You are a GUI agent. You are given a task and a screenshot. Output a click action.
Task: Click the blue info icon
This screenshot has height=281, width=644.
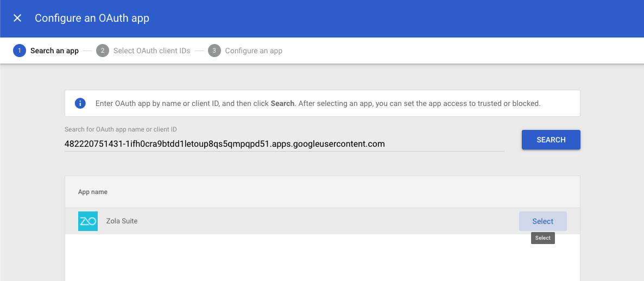tap(80, 103)
